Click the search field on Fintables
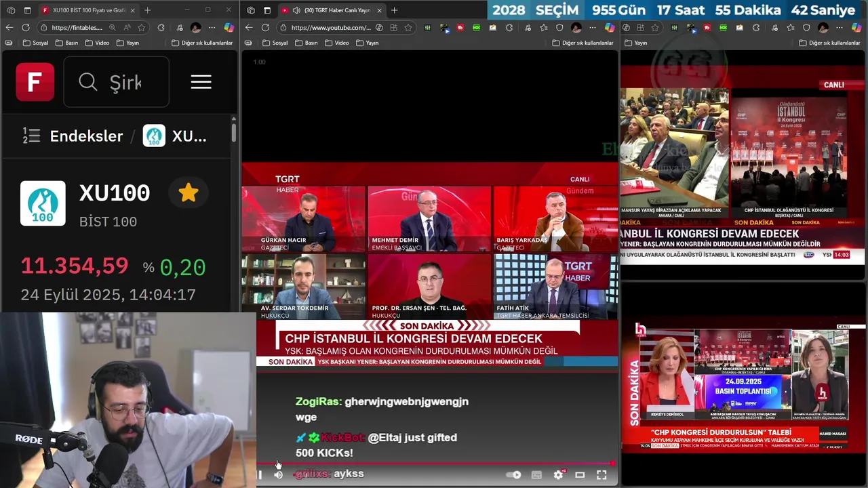 [116, 82]
